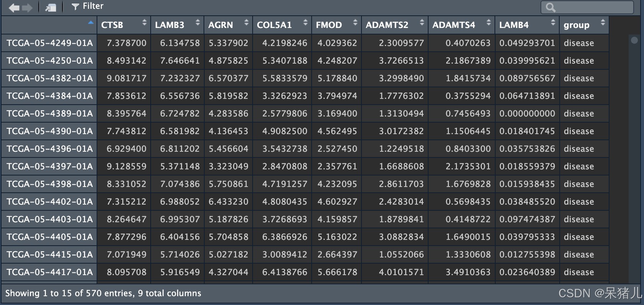Sort by the FMOD column header
644x305 pixels.
pyautogui.click(x=337, y=25)
